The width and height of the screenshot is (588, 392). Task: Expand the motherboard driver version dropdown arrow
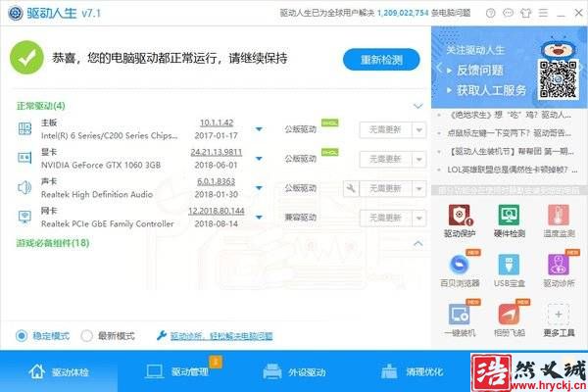(x=259, y=129)
